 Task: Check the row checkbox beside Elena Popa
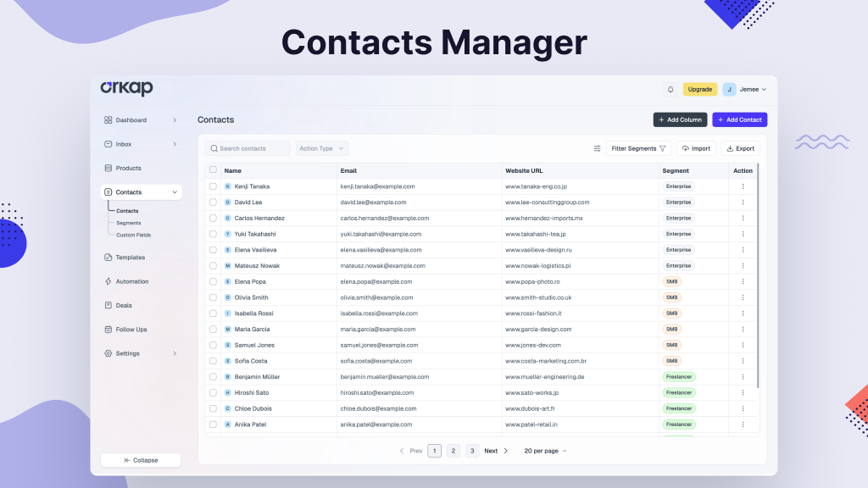[214, 281]
